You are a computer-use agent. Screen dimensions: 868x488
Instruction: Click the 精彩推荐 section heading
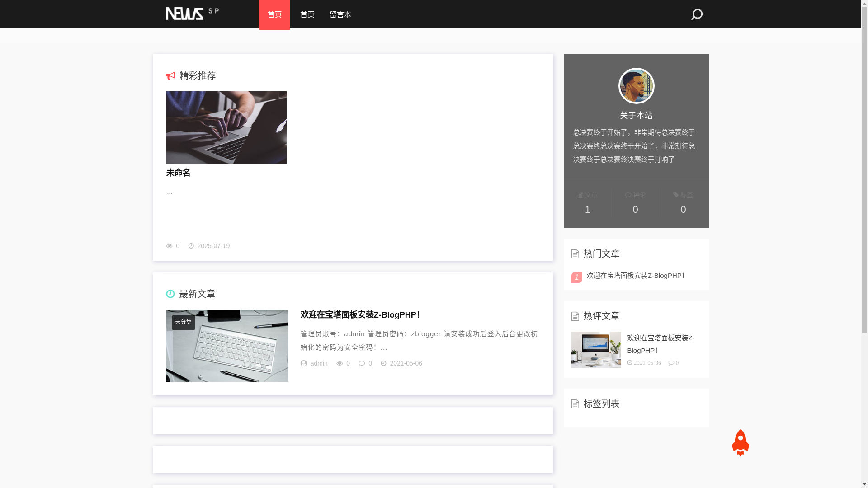click(x=198, y=75)
